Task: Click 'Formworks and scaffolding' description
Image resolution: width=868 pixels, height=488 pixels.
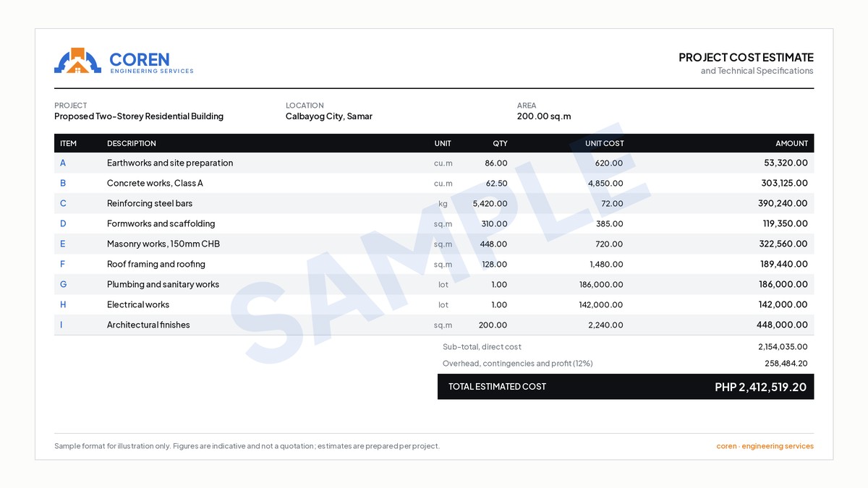Action: [x=161, y=224]
